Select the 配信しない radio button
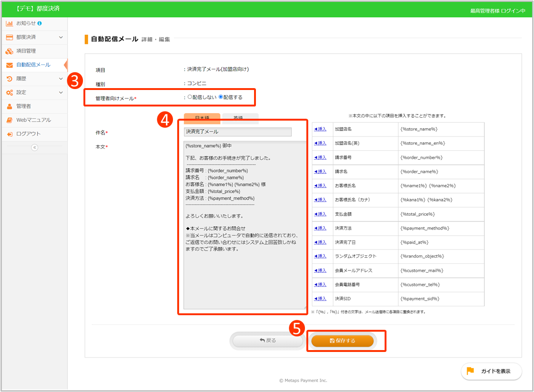 pyautogui.click(x=190, y=97)
